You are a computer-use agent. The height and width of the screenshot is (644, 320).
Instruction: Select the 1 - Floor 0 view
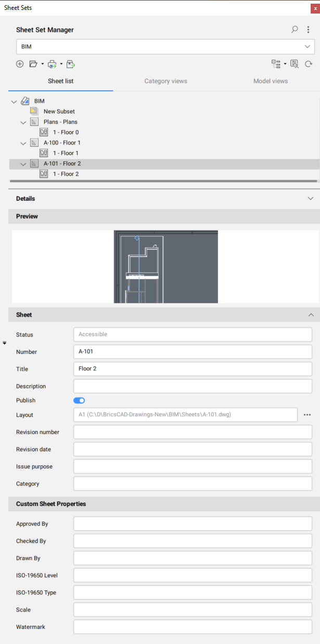[66, 132]
